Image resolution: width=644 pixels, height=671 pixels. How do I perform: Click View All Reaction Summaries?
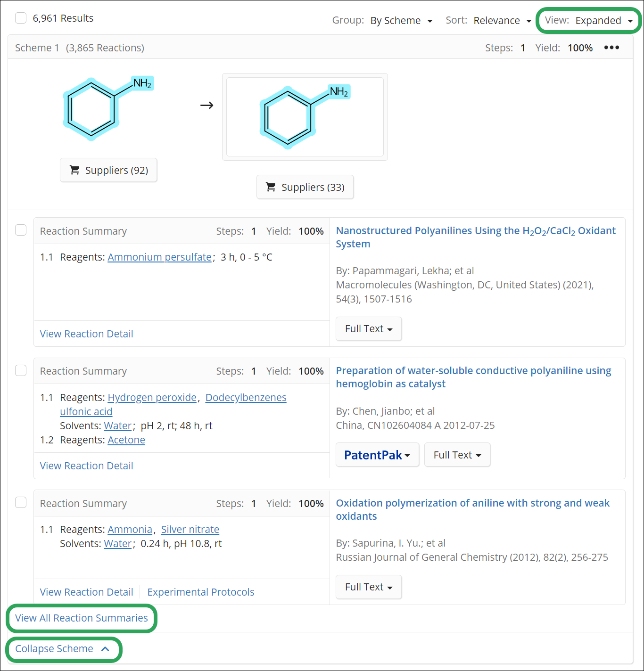tap(82, 618)
